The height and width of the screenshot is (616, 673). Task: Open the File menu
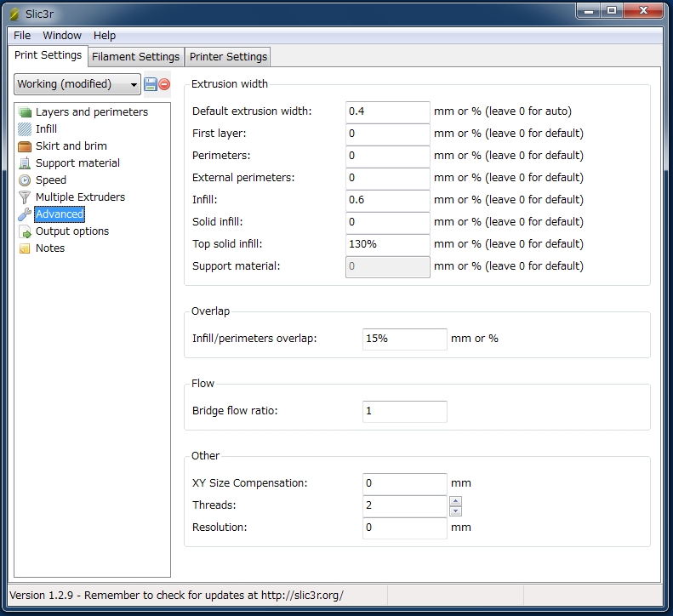22,36
